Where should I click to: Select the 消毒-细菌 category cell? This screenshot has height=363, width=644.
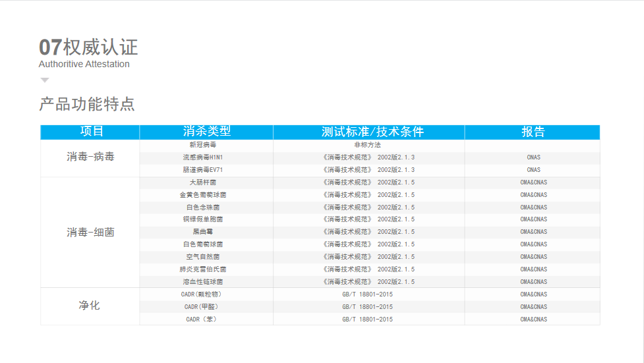tap(90, 232)
